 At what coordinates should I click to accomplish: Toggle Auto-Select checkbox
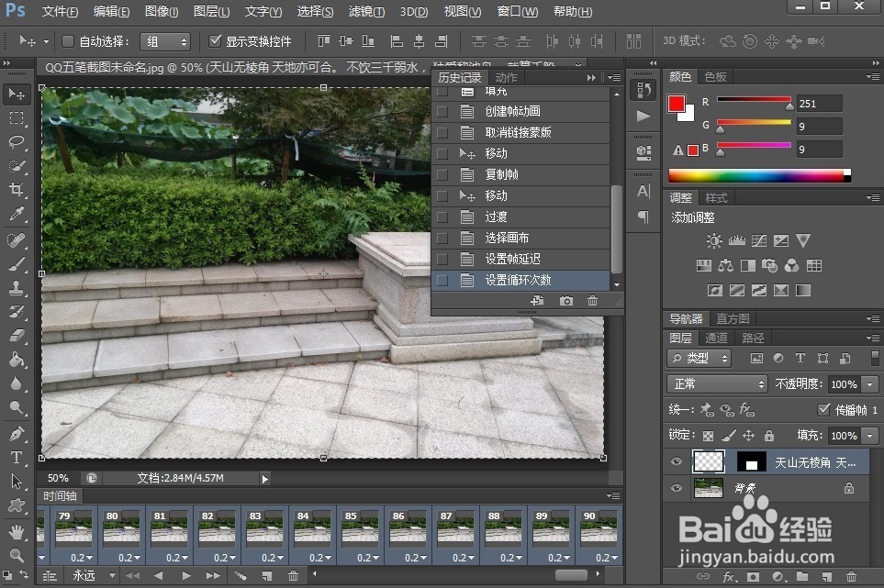coord(68,41)
